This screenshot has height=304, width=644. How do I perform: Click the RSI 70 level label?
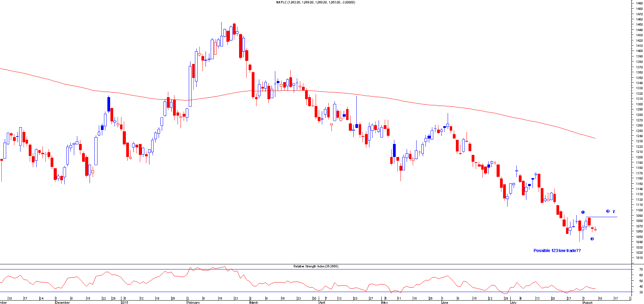(x=641, y=269)
